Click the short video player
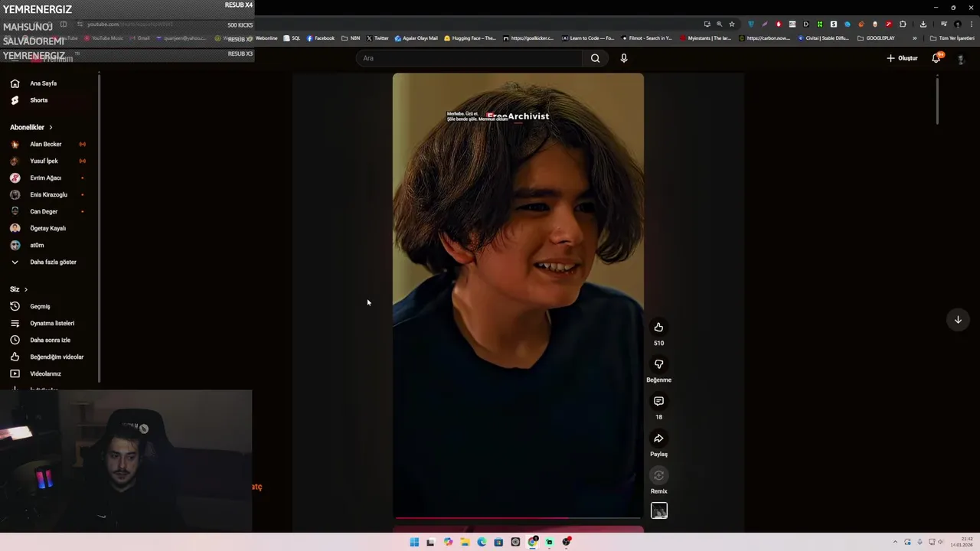 518,296
